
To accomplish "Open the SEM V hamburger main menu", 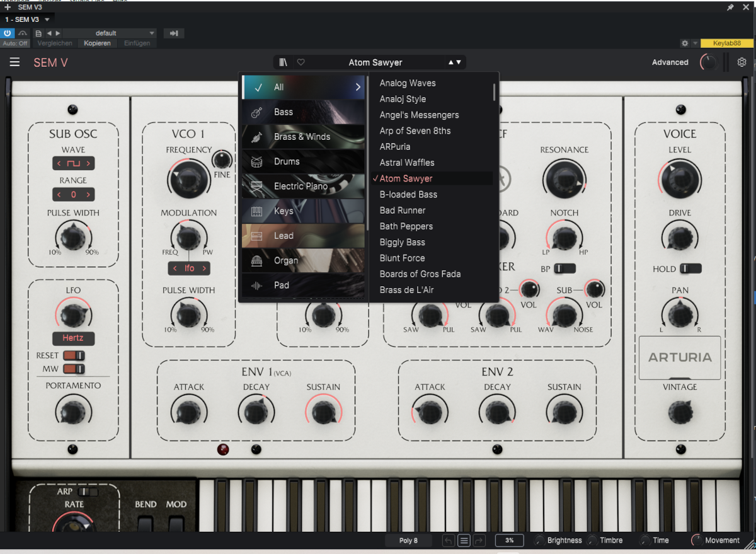I will point(14,62).
